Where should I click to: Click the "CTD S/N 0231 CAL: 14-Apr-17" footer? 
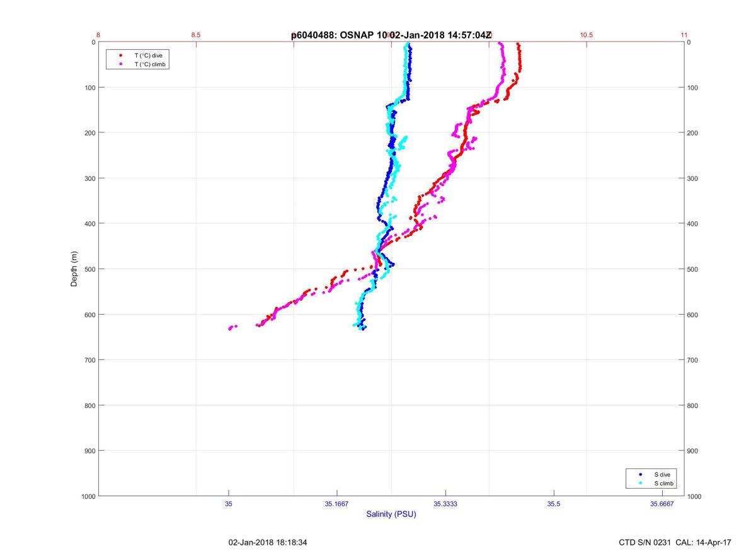point(675,542)
